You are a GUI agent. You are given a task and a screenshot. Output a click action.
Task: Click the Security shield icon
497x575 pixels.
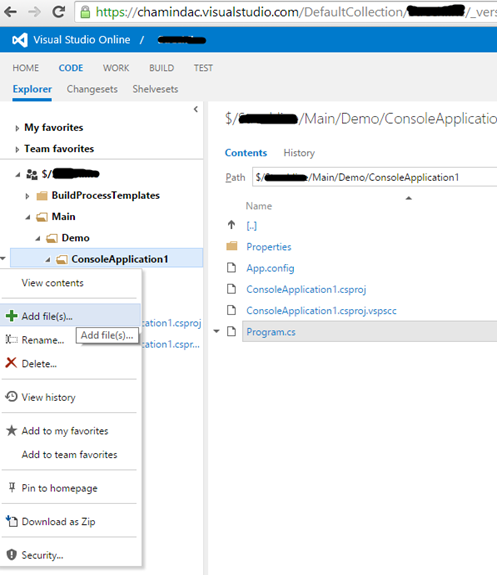(12, 554)
